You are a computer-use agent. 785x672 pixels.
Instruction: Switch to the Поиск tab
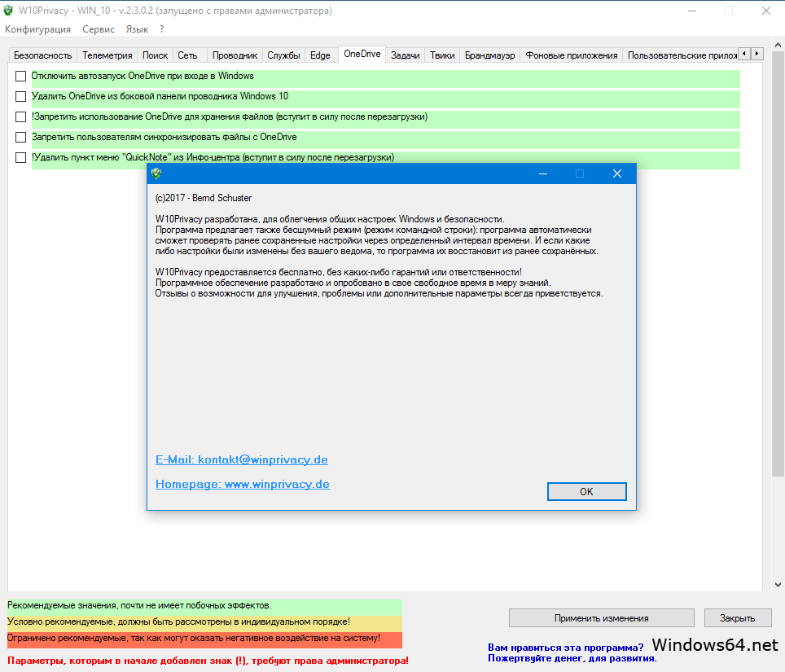(x=156, y=55)
